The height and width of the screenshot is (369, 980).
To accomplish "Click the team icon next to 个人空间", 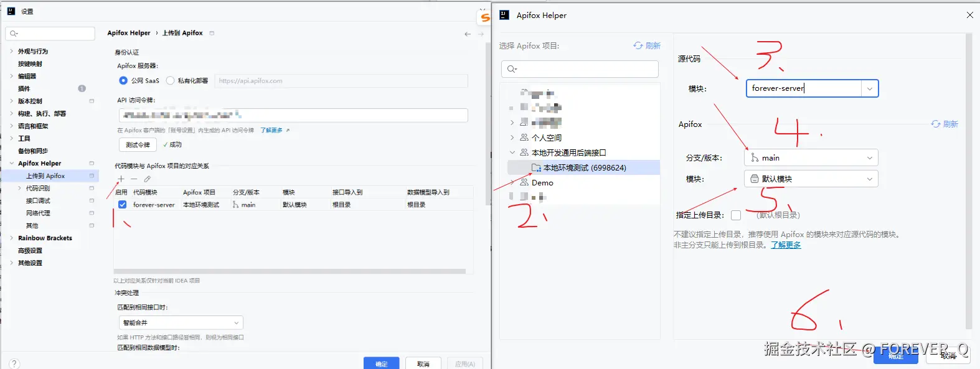I will tap(524, 138).
